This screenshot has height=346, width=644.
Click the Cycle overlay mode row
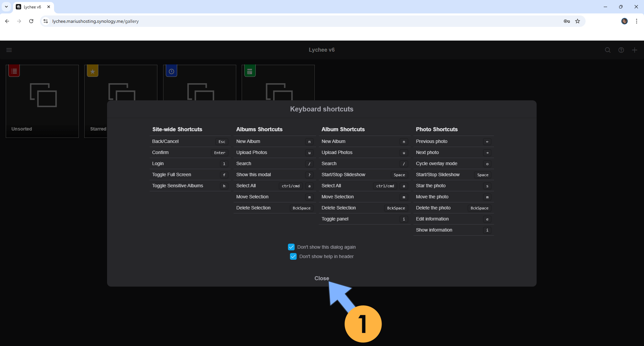pos(453,163)
